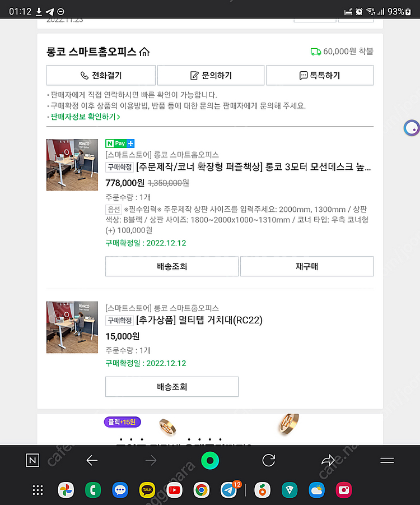Open the 멀티탭 거치대(RC22) product title
Screen dimensions: 420x505
tap(199, 320)
